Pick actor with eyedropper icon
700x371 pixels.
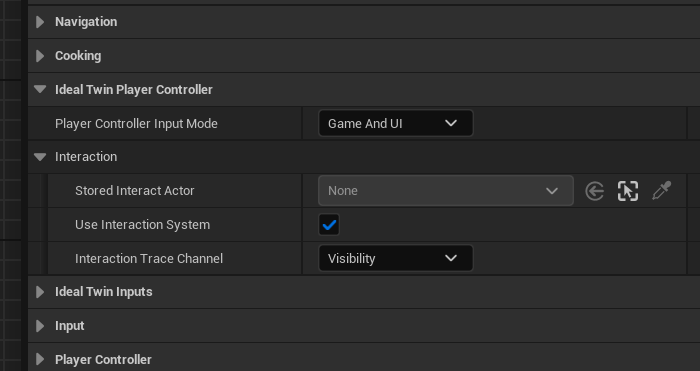(662, 191)
